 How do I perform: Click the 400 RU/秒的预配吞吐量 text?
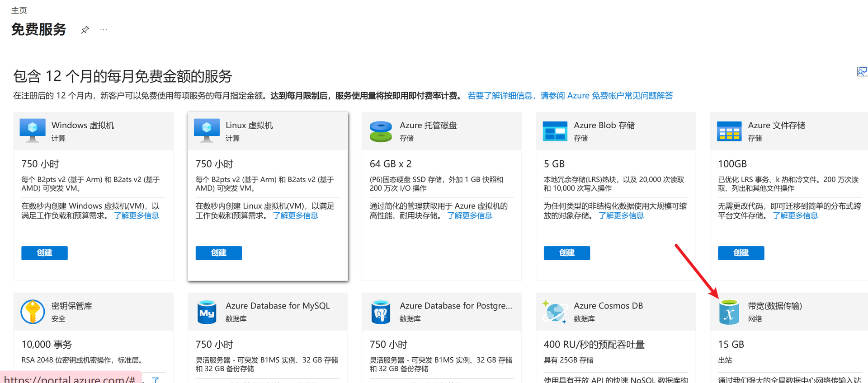(x=594, y=345)
